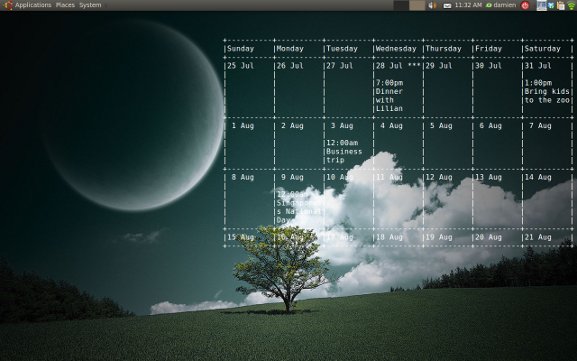Click the 1:00pm Bring kids to the zoo event
This screenshot has height=361, width=577.
[547, 92]
